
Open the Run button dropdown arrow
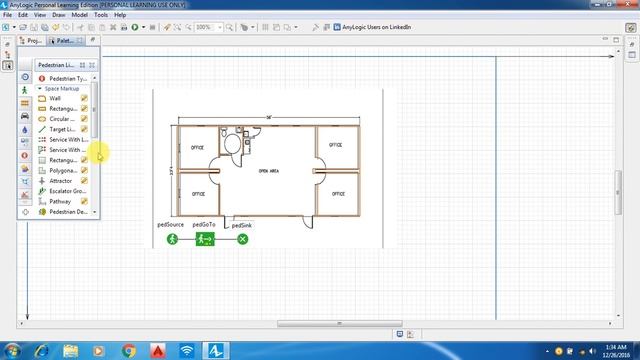click(143, 27)
